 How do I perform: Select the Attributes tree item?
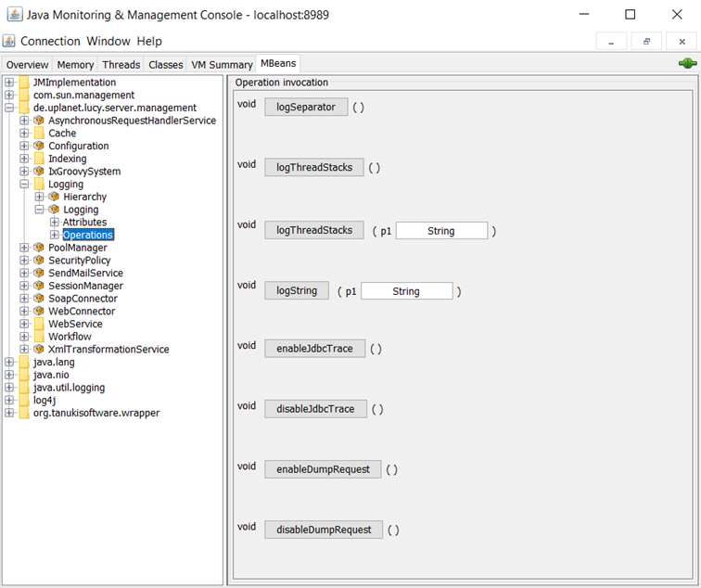pyautogui.click(x=84, y=223)
